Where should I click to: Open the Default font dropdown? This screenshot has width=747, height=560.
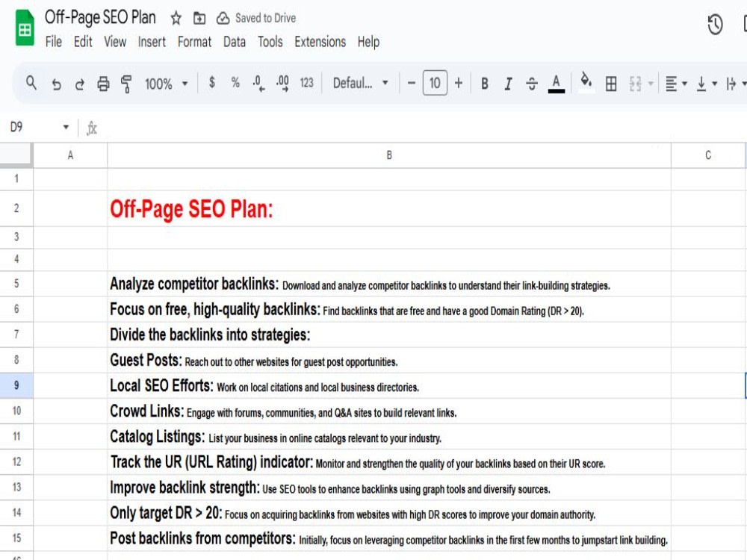pyautogui.click(x=361, y=84)
